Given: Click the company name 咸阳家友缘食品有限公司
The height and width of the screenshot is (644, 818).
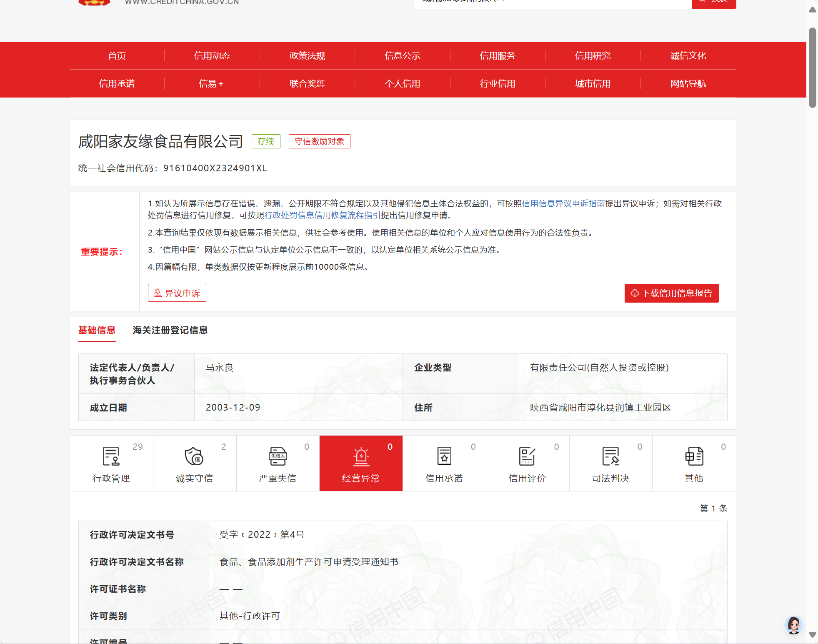Looking at the screenshot, I should click(x=160, y=142).
